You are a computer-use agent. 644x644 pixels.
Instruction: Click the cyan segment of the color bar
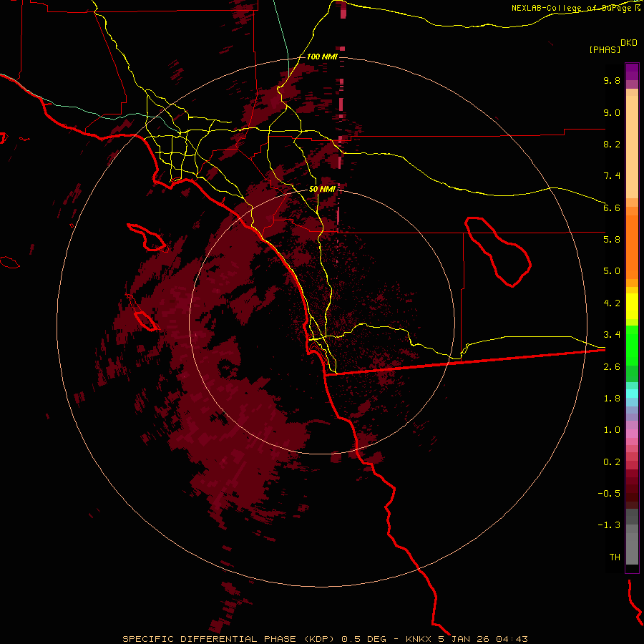[x=632, y=394]
